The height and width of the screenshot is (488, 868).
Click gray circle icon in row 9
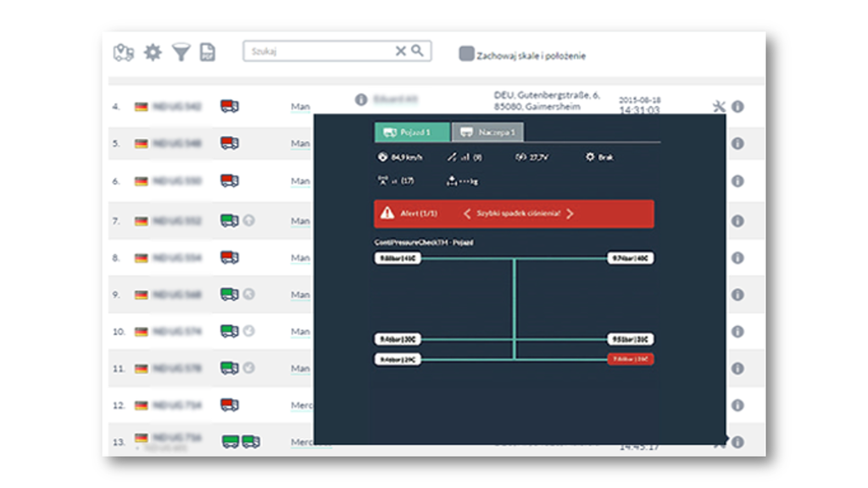[x=249, y=294]
